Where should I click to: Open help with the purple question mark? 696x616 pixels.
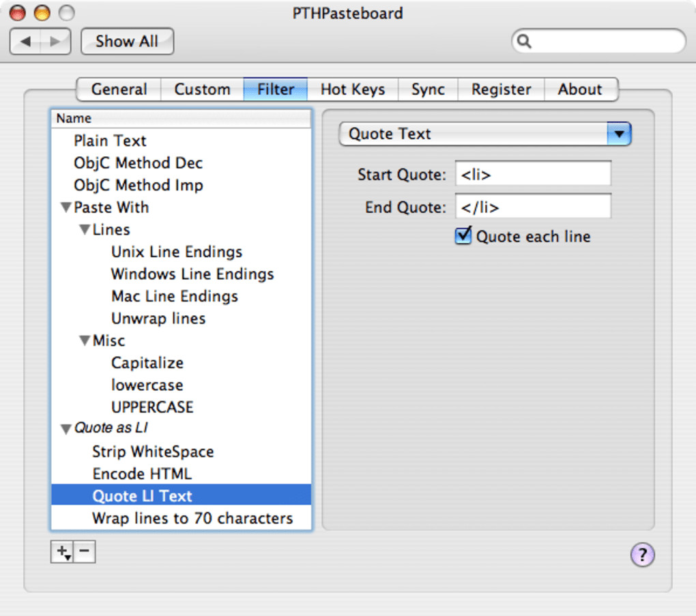(642, 555)
